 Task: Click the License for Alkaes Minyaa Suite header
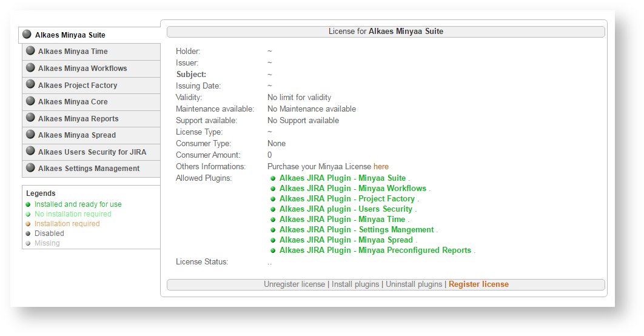pos(386,32)
